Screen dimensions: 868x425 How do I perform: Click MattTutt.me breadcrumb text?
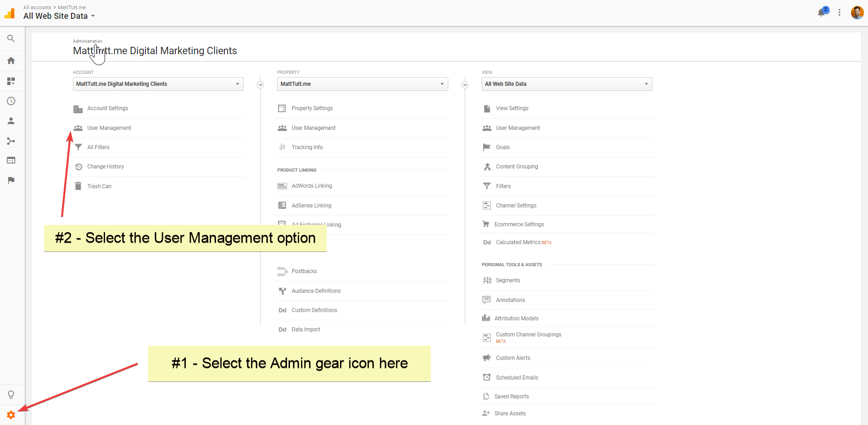(x=72, y=7)
